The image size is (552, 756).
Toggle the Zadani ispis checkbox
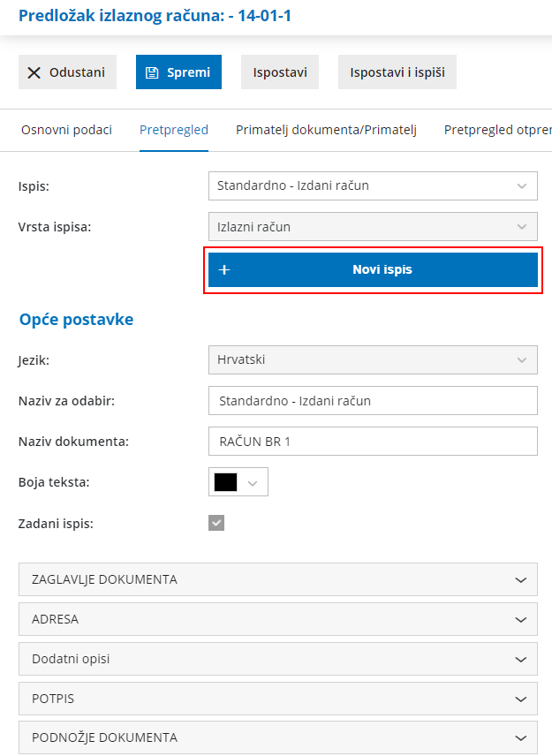point(216,523)
